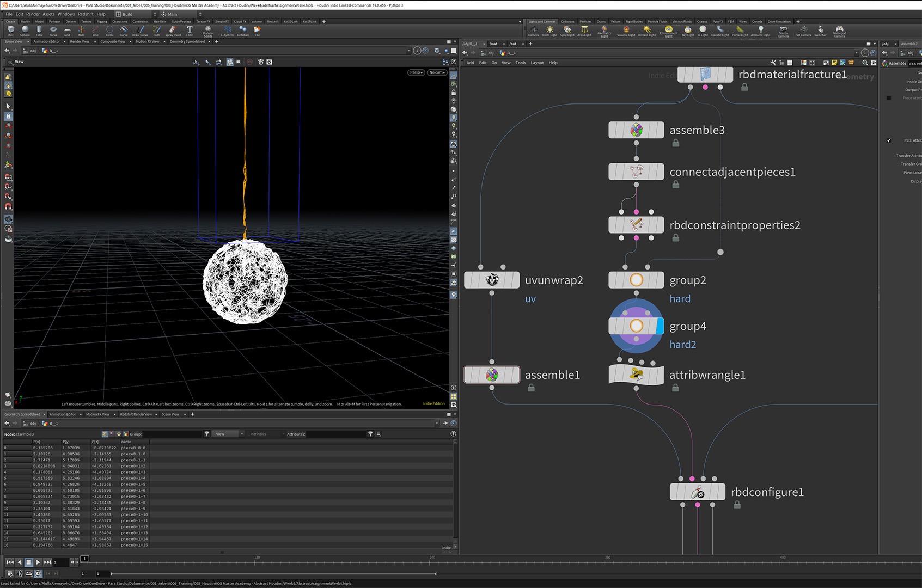Choose the Spray Paint shelf tool

click(173, 29)
